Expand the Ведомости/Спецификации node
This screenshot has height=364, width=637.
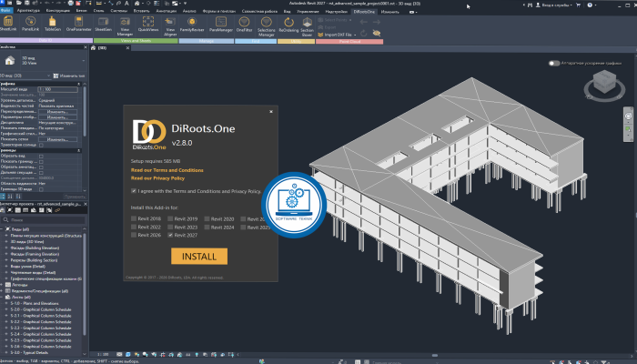coord(2,291)
